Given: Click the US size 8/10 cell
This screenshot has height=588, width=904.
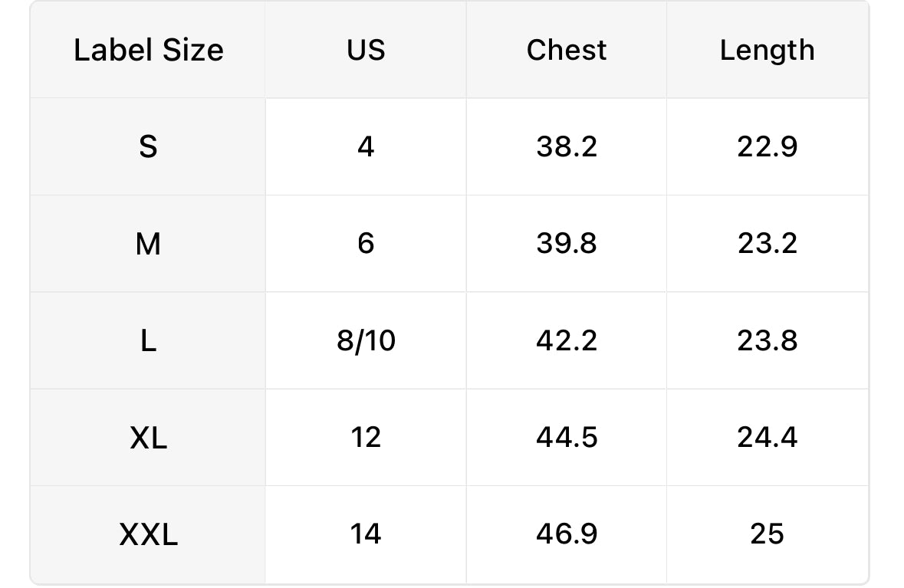Looking at the screenshot, I should tap(366, 340).
